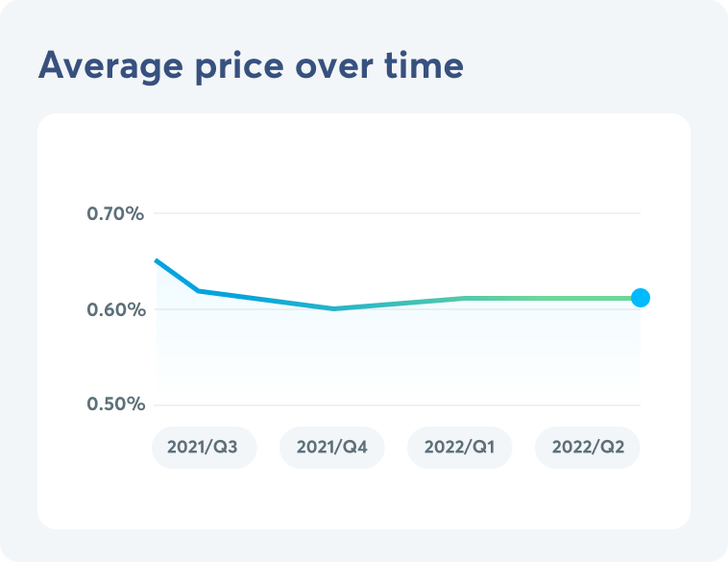728x562 pixels.
Task: Click the blue endpoint dot on the line
Action: coord(641,298)
